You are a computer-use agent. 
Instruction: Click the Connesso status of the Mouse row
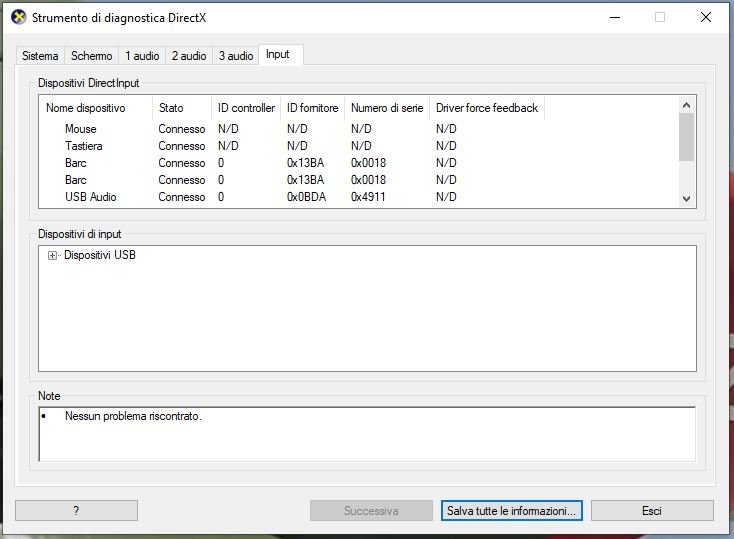[182, 129]
